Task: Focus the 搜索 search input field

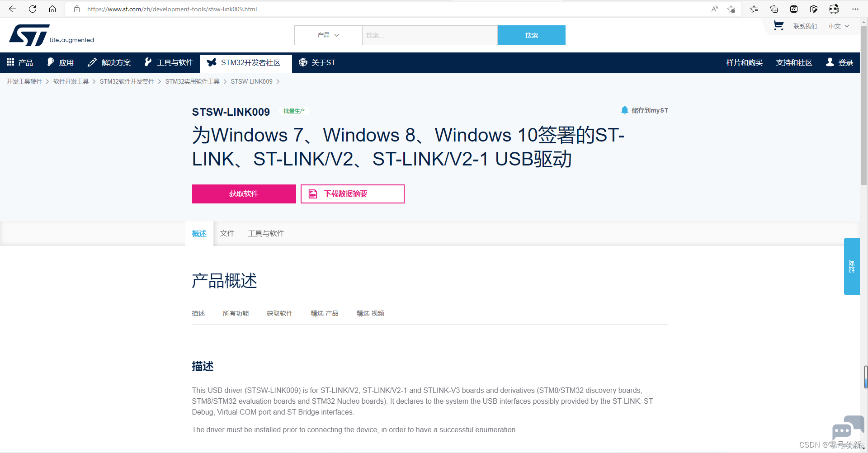Action: point(429,35)
